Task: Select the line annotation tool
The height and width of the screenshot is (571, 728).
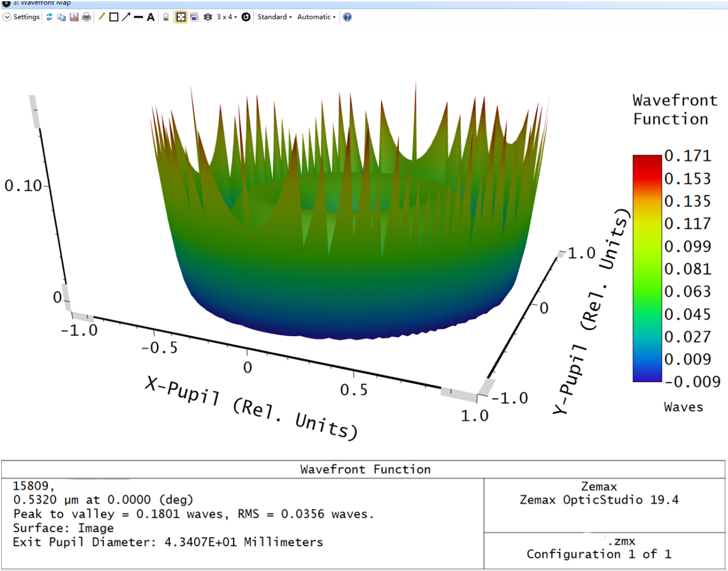Action: tap(140, 17)
